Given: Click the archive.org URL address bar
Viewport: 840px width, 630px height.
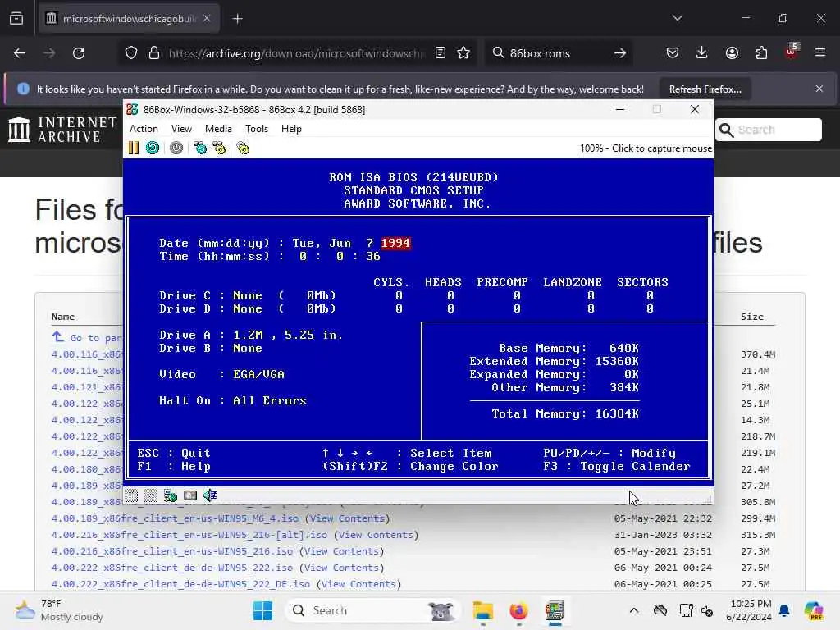Looking at the screenshot, I should 297,53.
